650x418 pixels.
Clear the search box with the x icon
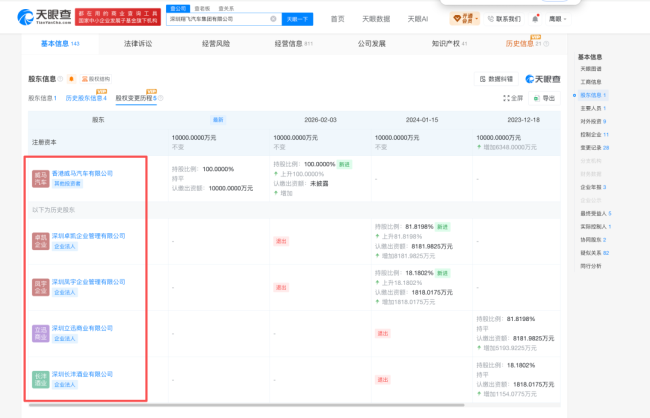click(273, 19)
